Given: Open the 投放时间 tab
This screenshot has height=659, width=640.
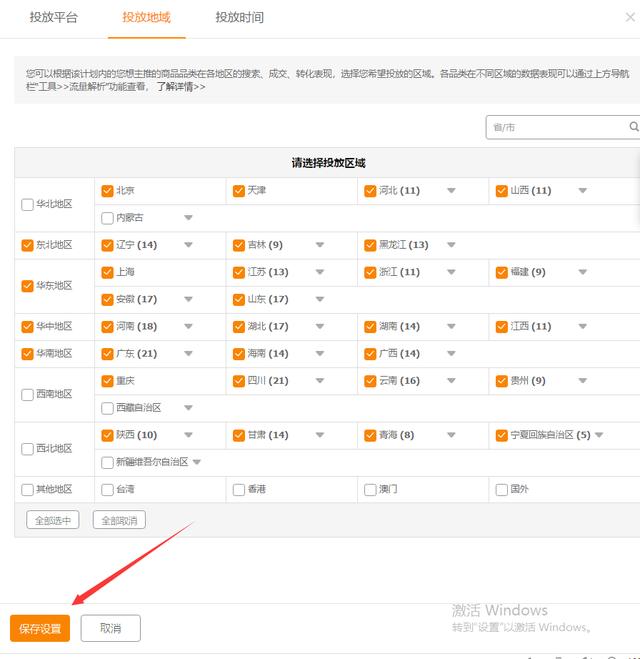Looking at the screenshot, I should 239,18.
